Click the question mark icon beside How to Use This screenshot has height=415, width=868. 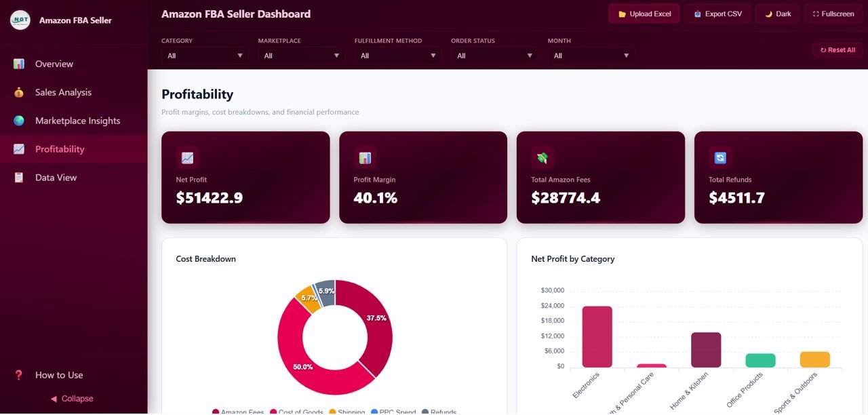click(19, 374)
